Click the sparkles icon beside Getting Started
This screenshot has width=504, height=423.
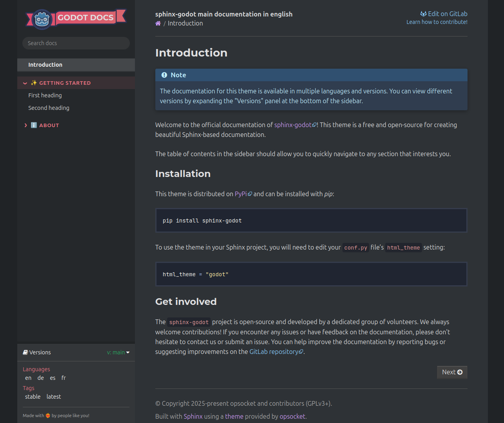[x=34, y=83]
